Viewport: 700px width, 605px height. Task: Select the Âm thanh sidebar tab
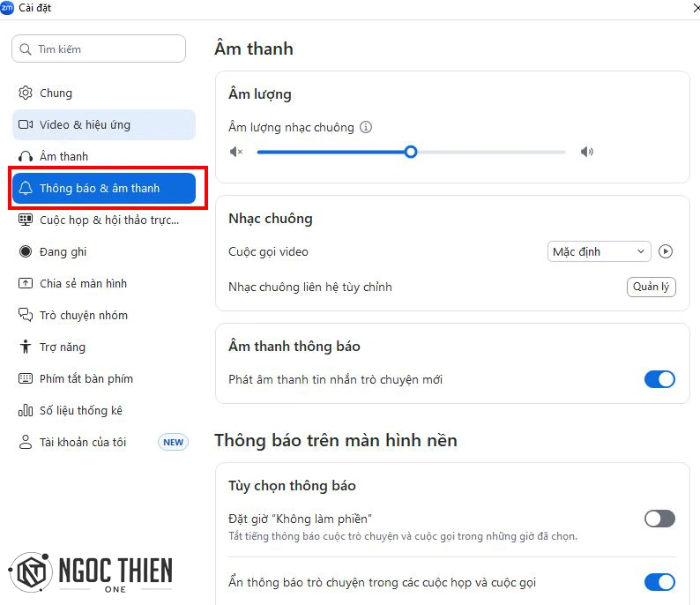103,156
